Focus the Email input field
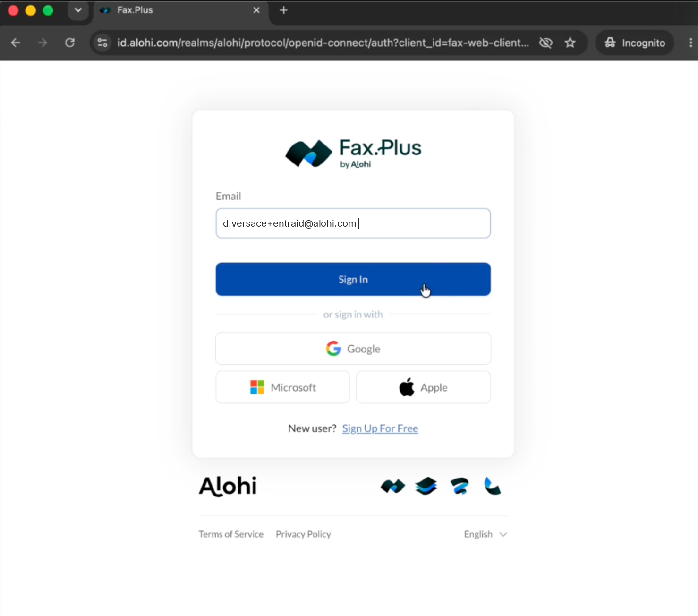Screen dimensions: 698x616 (x=353, y=223)
